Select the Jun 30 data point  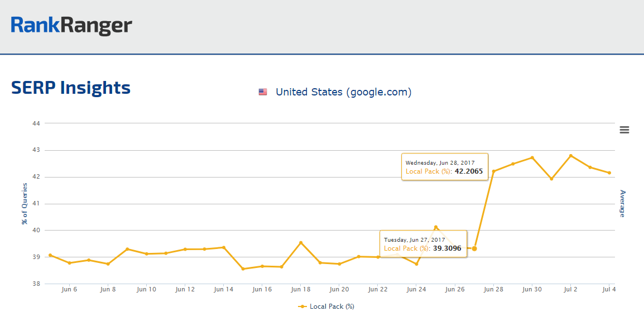coord(532,157)
